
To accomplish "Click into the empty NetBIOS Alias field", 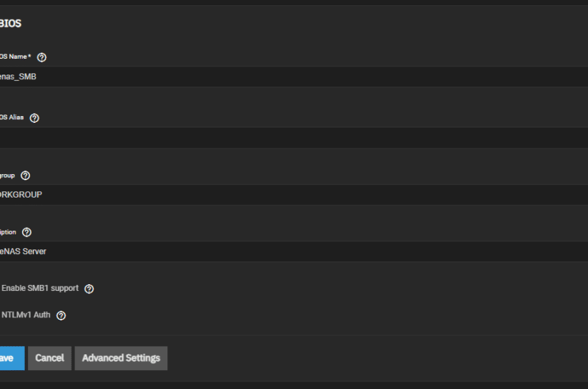I will tap(294, 138).
